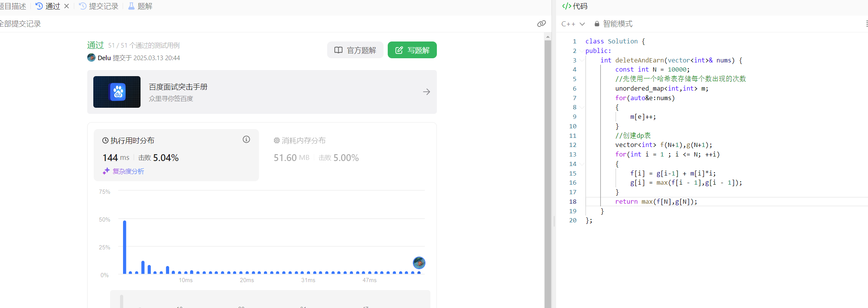Open the 题目描述 tab
The image size is (868, 308).
point(13,6)
